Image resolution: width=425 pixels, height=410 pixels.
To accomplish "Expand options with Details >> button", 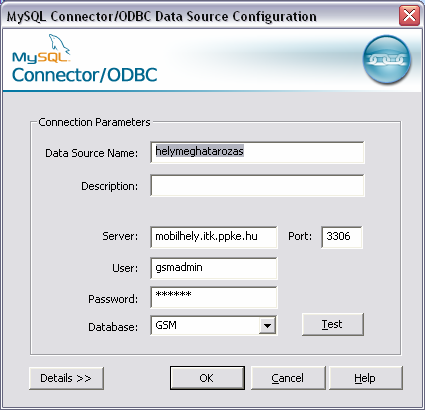I will [66, 378].
